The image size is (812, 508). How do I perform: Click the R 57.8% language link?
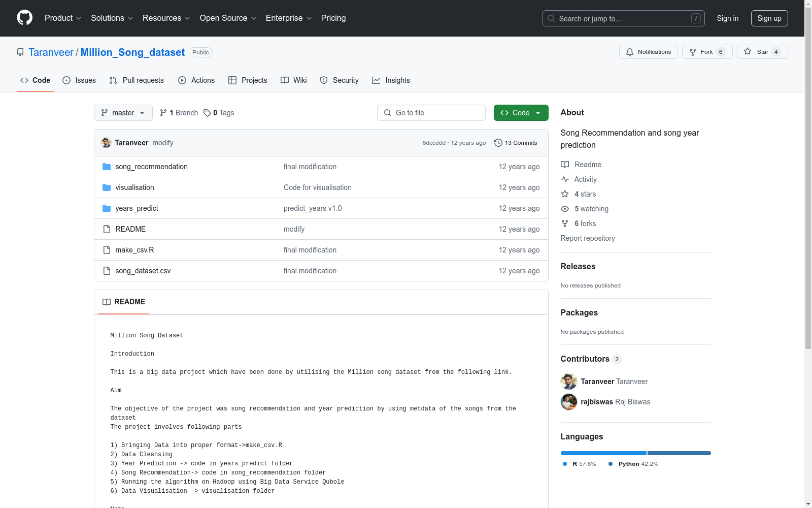tap(580, 464)
